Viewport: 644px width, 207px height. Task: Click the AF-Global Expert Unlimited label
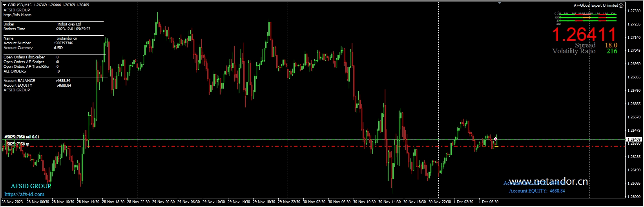click(x=596, y=5)
